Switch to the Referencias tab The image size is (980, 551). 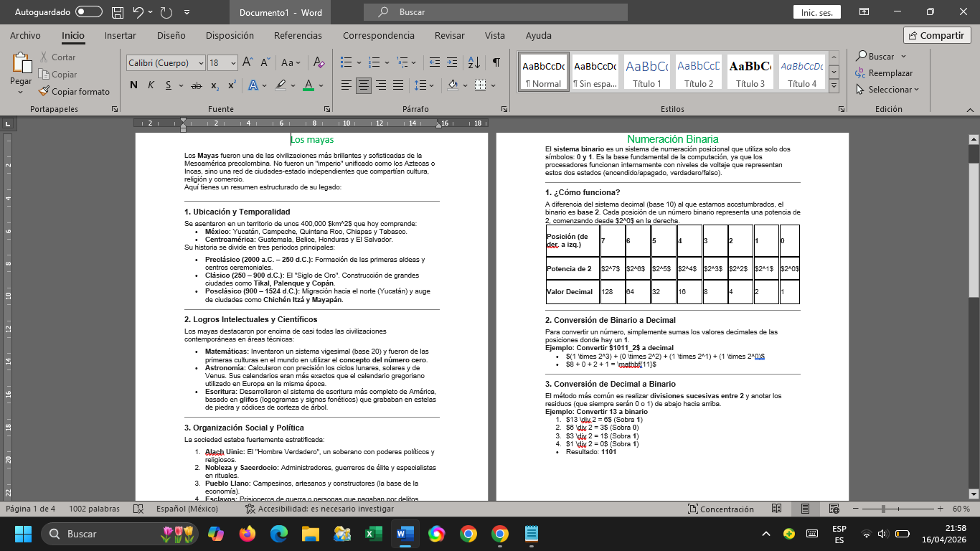pos(298,35)
